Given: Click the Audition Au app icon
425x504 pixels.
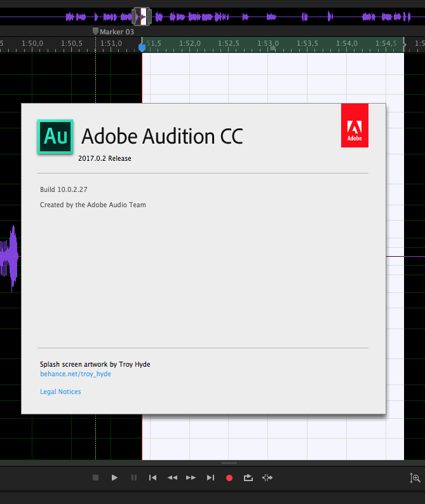Looking at the screenshot, I should 56,137.
